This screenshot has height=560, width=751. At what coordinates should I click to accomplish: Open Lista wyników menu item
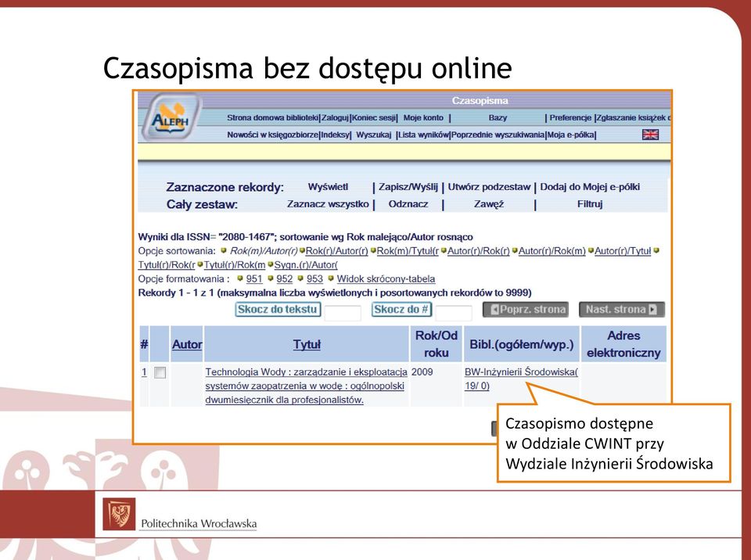coord(423,135)
